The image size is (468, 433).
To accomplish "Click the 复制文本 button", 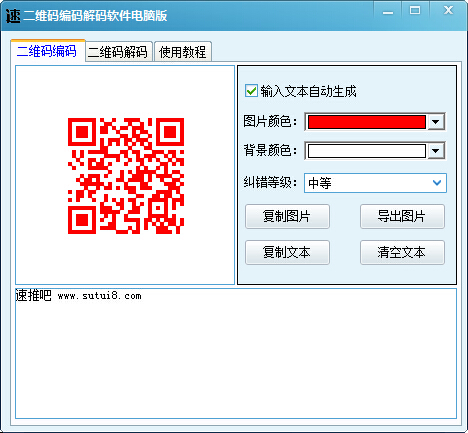I will (x=287, y=252).
